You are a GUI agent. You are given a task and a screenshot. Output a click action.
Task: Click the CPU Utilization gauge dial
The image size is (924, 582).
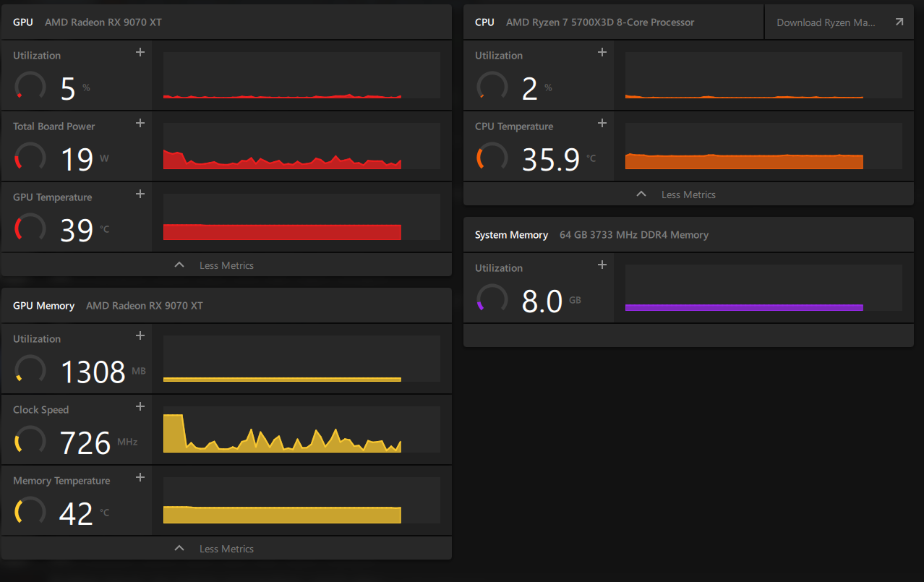[x=492, y=85]
